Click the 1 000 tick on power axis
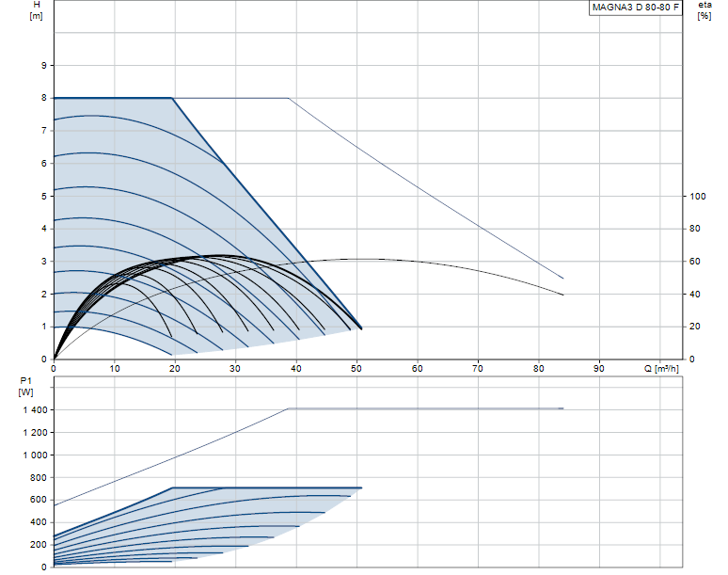 (33, 455)
